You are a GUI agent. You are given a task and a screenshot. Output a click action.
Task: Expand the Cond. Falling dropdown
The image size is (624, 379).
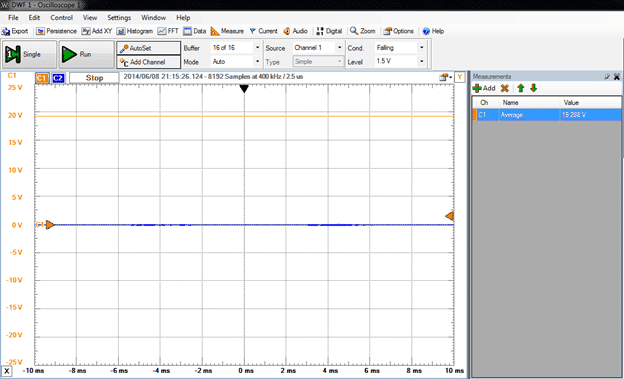click(400, 48)
